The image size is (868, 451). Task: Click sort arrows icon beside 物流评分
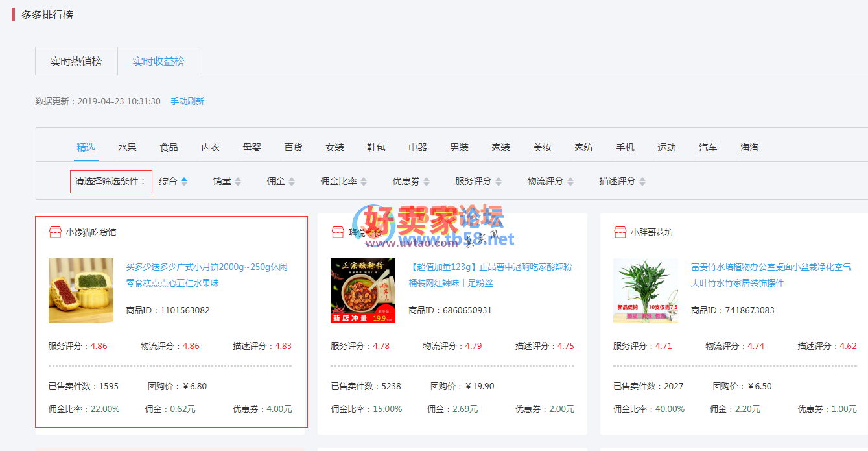point(570,182)
